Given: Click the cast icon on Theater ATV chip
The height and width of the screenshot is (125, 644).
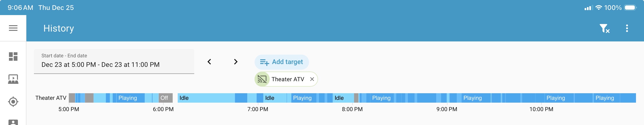Looking at the screenshot, I should point(262,79).
